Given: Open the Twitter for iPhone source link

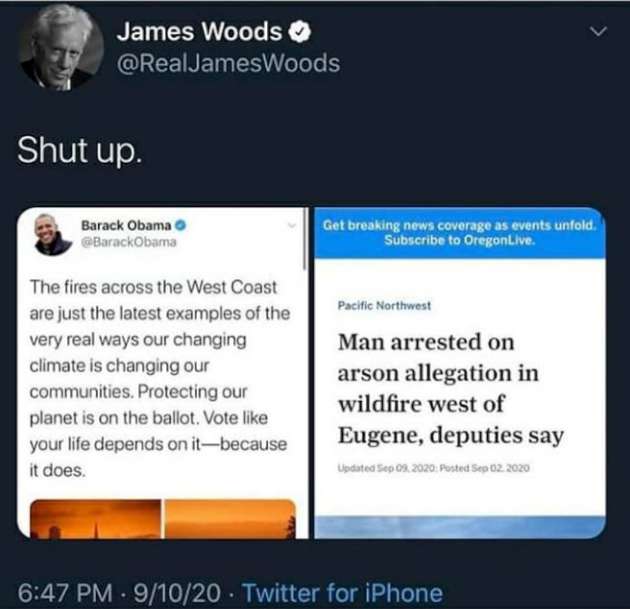Looking at the screenshot, I should [343, 593].
